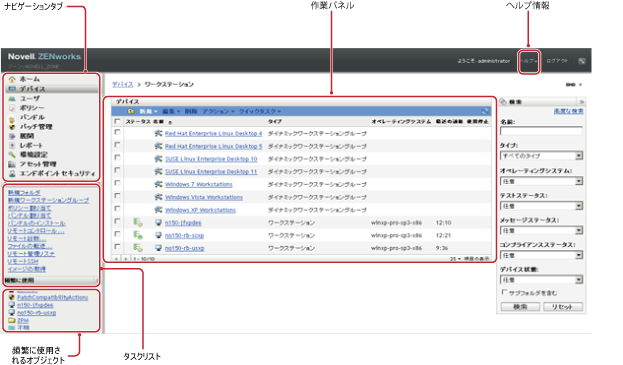Screen dimensions: 623x365
Task: Click the icon at the far right of the header
Action: (582, 61)
